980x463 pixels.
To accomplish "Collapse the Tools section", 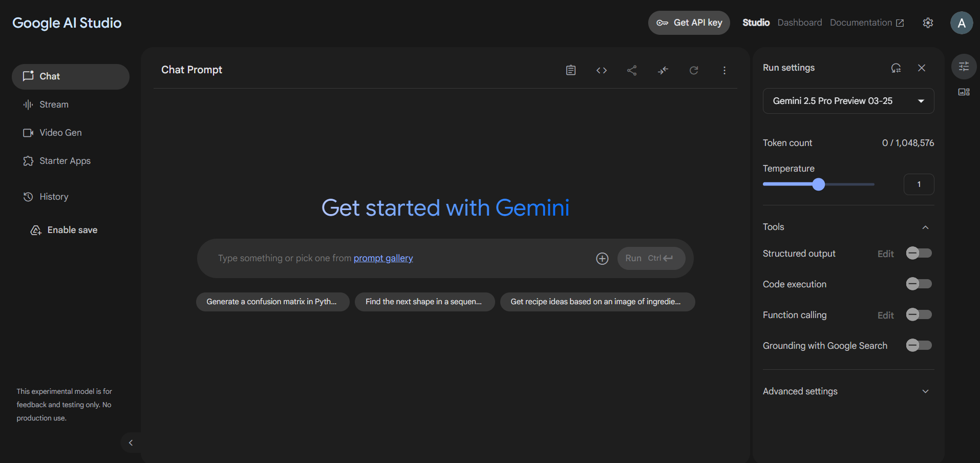I will (x=925, y=227).
